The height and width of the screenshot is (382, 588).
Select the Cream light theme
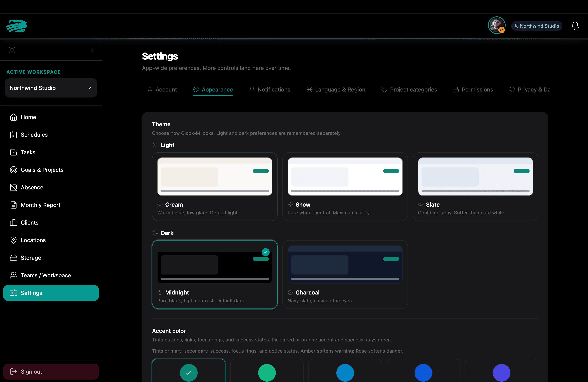click(x=214, y=187)
